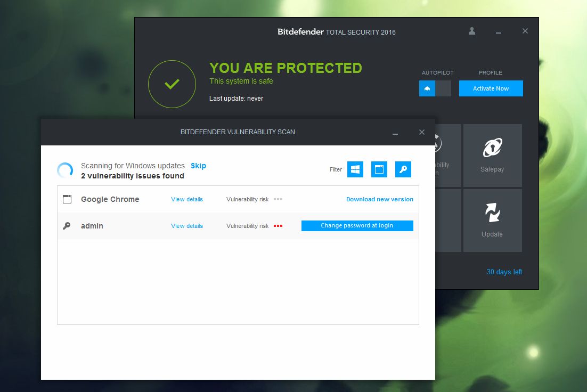Screen dimensions: 587x392
Task: Filter by weak passwords key icon
Action: pos(403,169)
